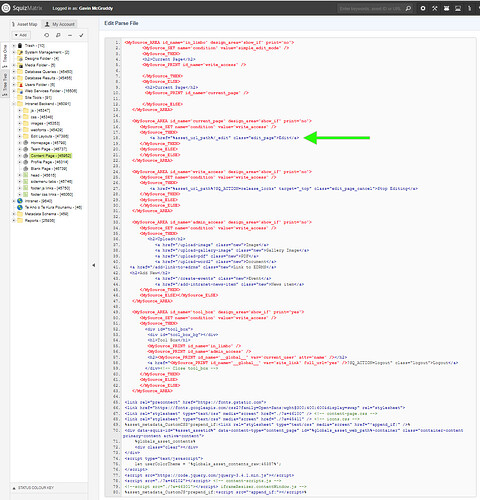Select the Site Tools tree item
Image resolution: width=480 pixels, height=500 pixels.
click(x=38, y=97)
